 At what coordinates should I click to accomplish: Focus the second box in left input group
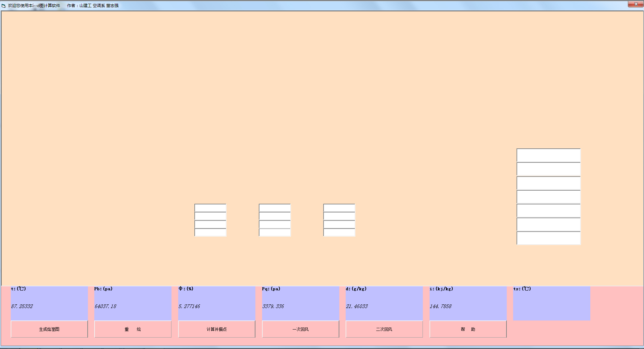[x=210, y=216]
